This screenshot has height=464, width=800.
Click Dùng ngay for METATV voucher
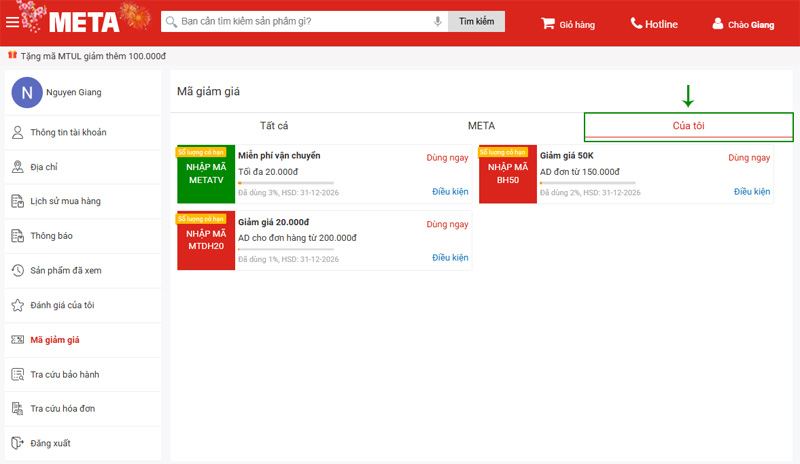(447, 157)
